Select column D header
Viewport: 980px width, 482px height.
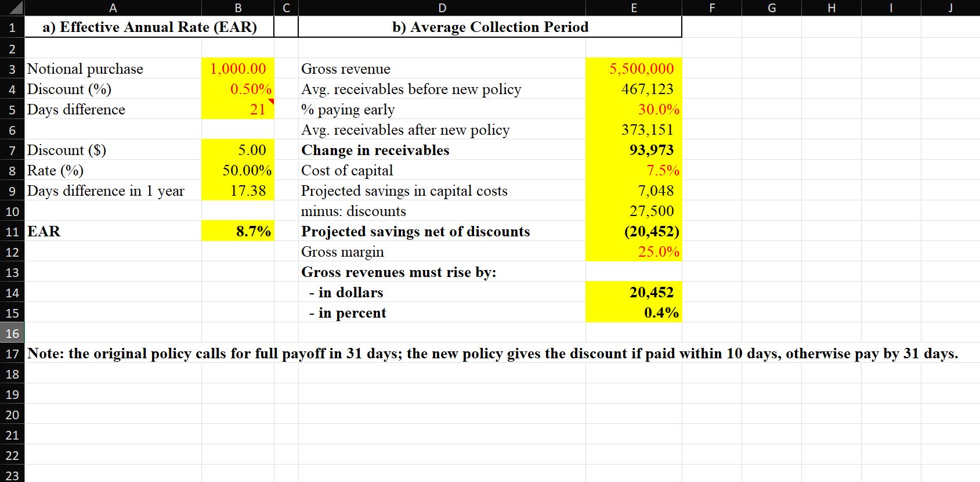pyautogui.click(x=442, y=8)
